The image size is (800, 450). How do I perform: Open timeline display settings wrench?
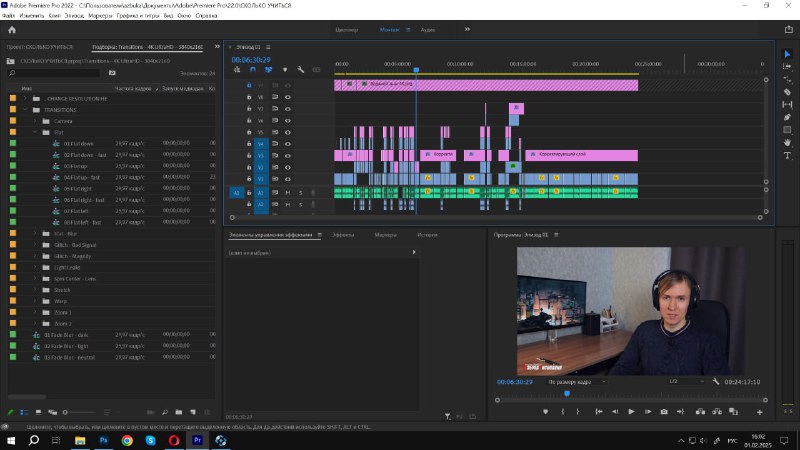(x=299, y=70)
